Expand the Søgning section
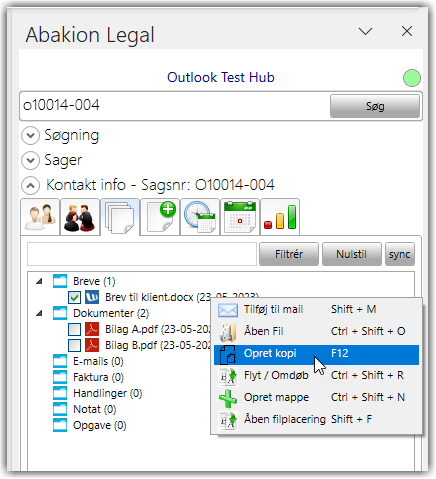436x479 pixels. 30,136
